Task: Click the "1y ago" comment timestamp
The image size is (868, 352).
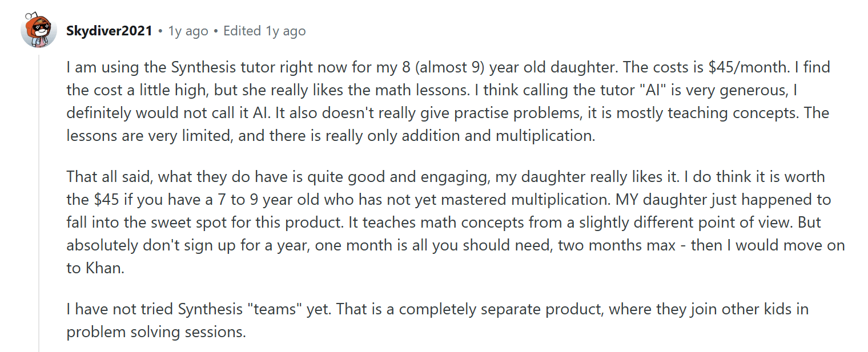Action: 188,31
